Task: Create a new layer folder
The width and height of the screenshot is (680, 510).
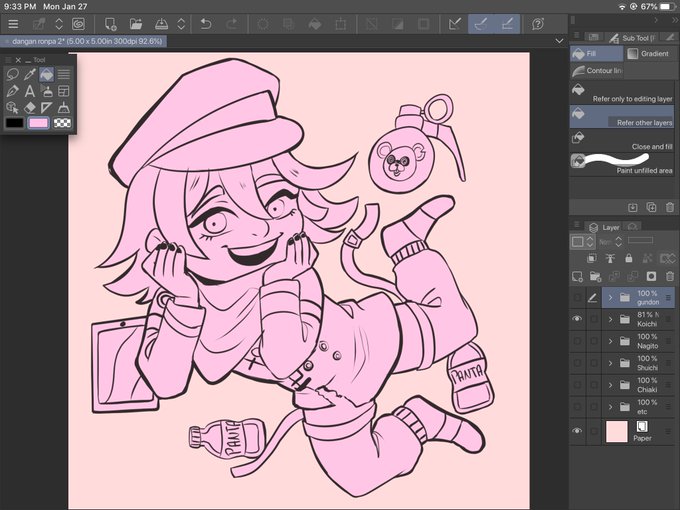Action: click(595, 276)
